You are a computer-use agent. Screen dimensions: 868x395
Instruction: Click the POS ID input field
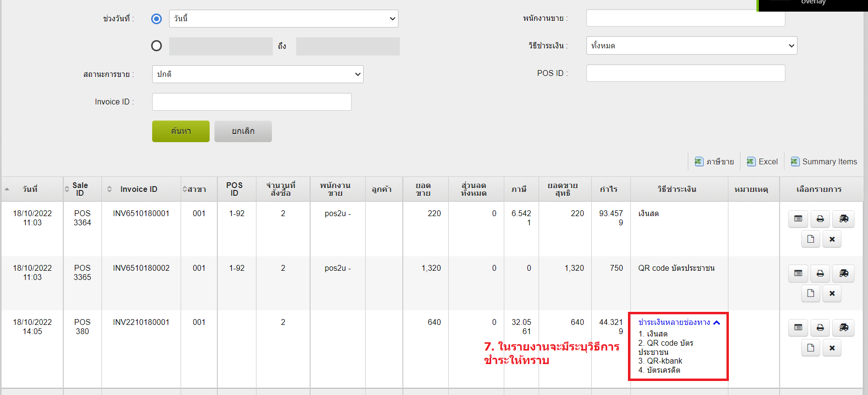pyautogui.click(x=685, y=73)
